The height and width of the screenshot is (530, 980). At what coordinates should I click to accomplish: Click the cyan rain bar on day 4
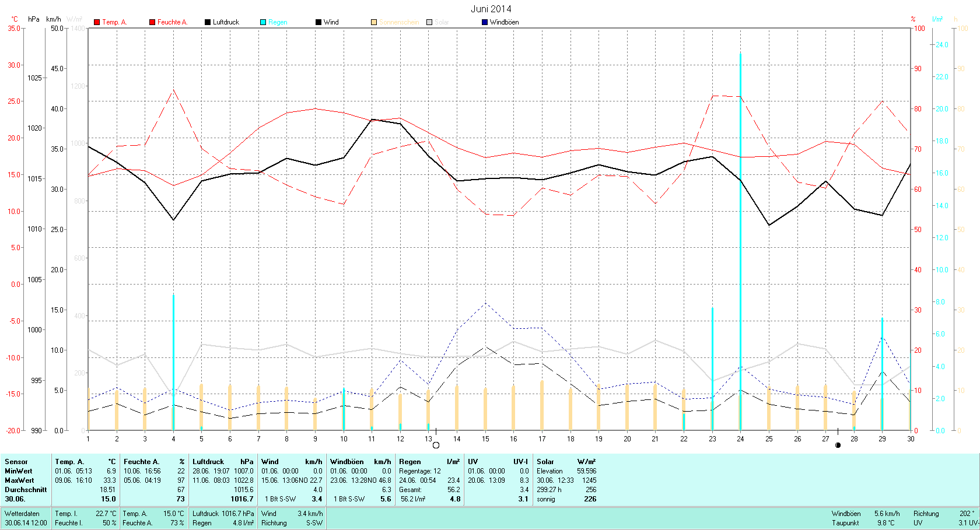coord(173,362)
